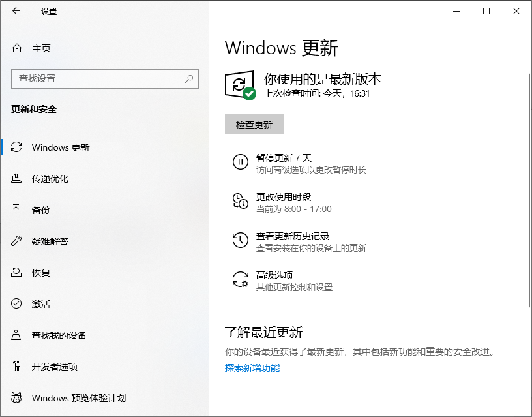This screenshot has width=532, height=417.
Task: Click the pause icon next to 暂停更新 7 天
Action: click(240, 162)
